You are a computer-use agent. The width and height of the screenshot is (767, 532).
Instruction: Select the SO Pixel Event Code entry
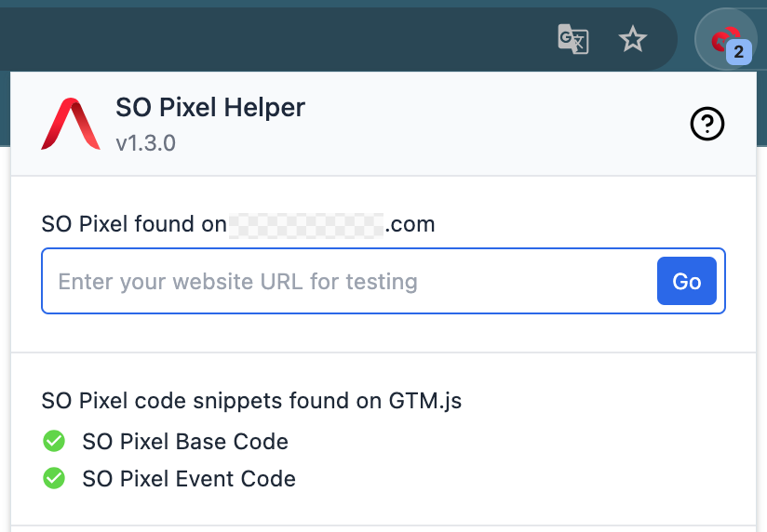pyautogui.click(x=189, y=480)
